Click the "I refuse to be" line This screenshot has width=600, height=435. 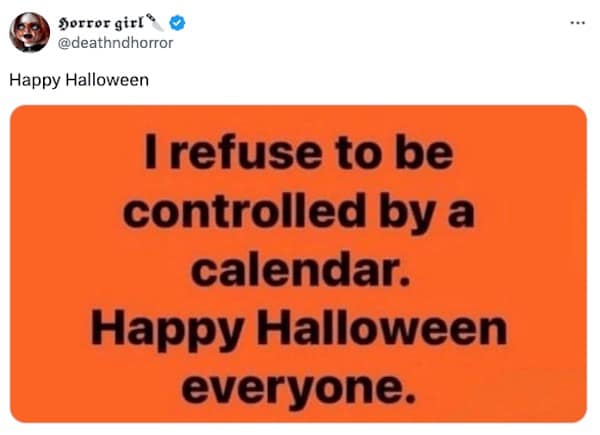coord(298,154)
